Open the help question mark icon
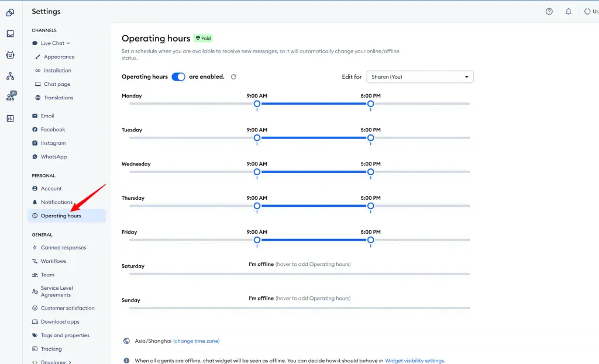Image resolution: width=599 pixels, height=364 pixels. pyautogui.click(x=549, y=12)
